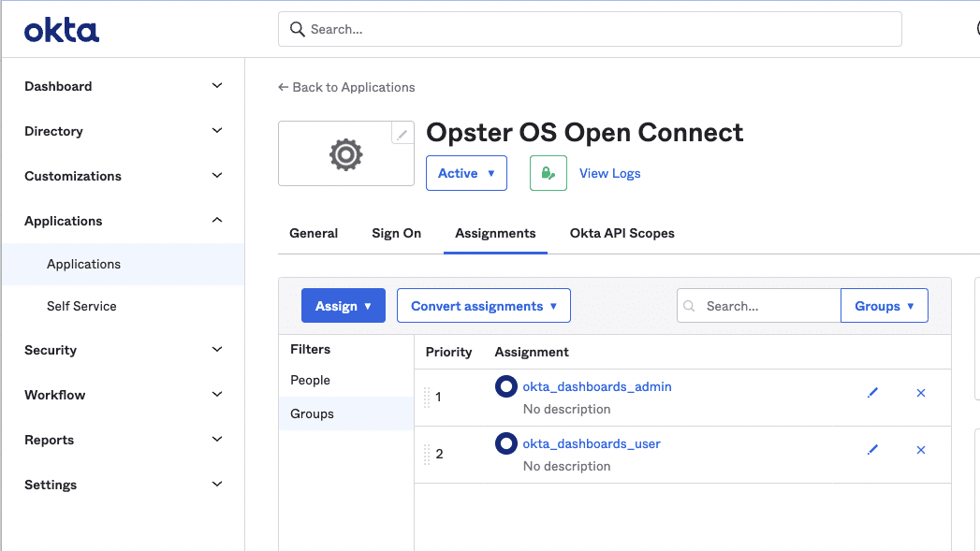Change the Groups search filter dropdown
The image size is (980, 551).
point(884,305)
